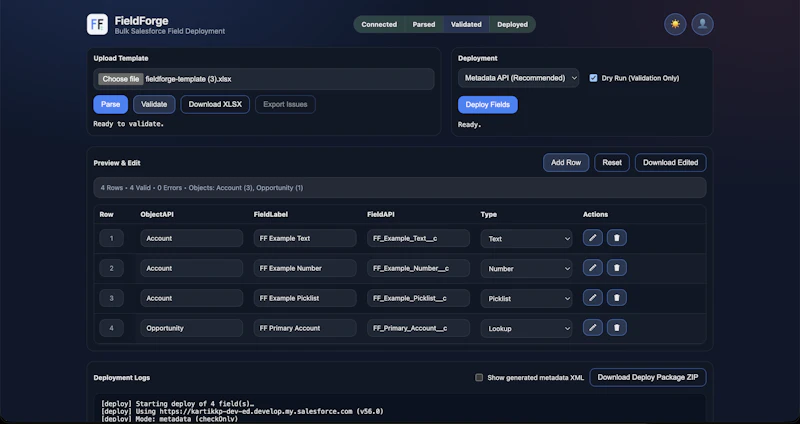The image size is (800, 424).
Task: Delete row 3 FF Example Picklist trash icon
Action: click(x=616, y=298)
